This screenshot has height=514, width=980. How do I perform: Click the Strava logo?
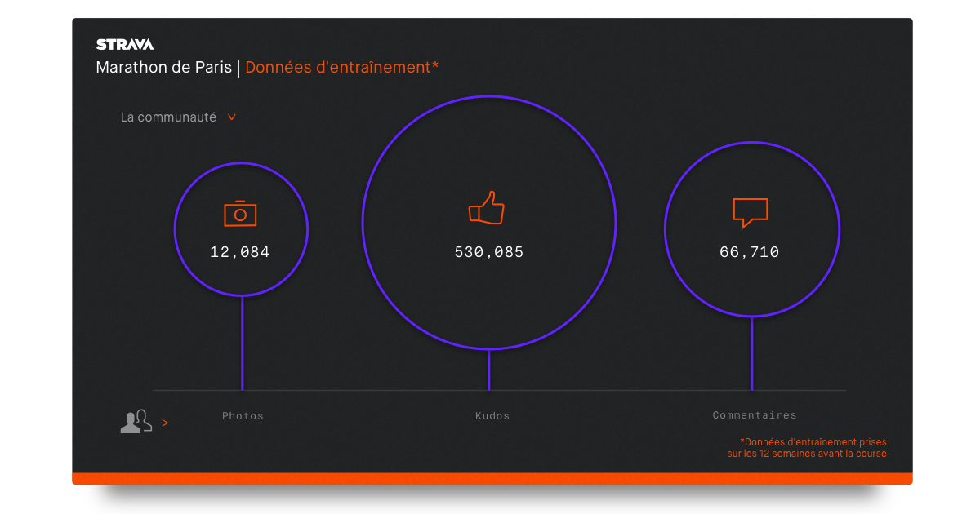[124, 45]
